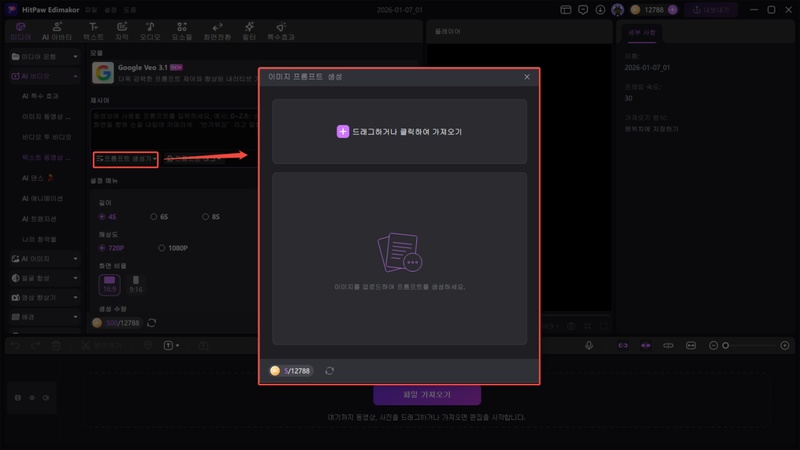
Task: Open the AI 아바타 avatar tool
Action: click(x=57, y=31)
